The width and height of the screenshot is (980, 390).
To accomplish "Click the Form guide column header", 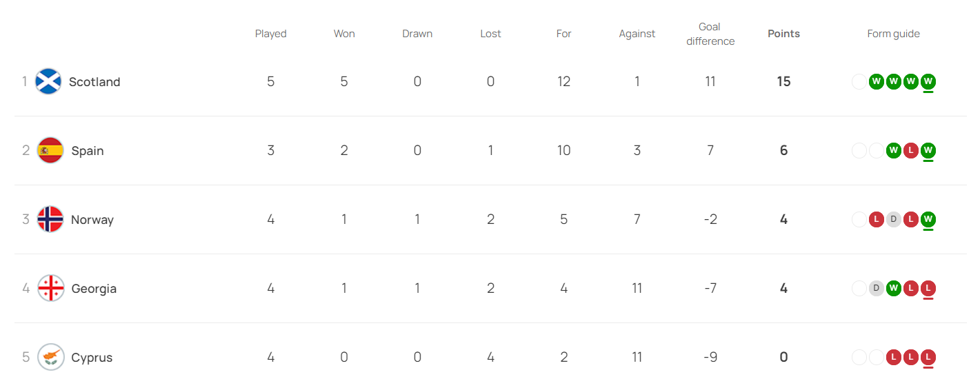I will [893, 34].
